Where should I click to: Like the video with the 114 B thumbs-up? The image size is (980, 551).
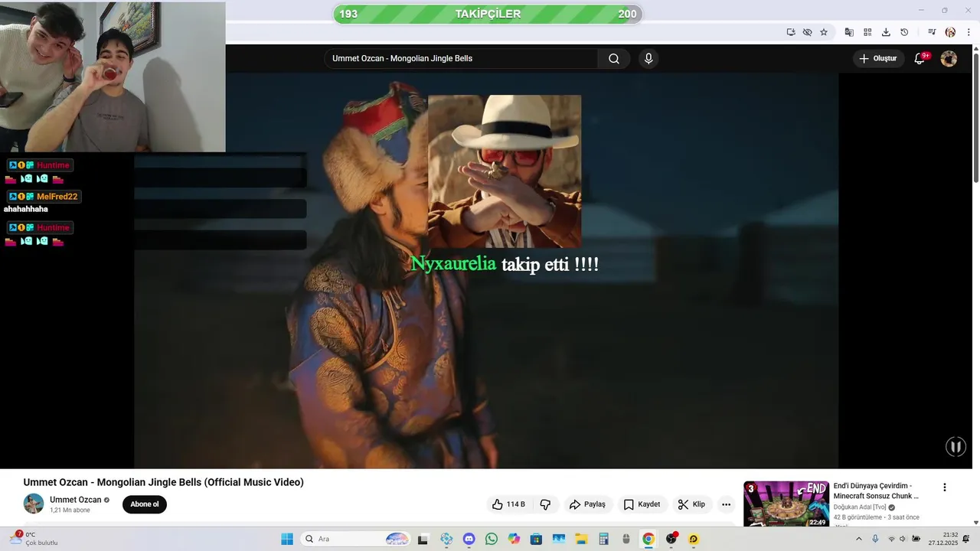pos(508,504)
